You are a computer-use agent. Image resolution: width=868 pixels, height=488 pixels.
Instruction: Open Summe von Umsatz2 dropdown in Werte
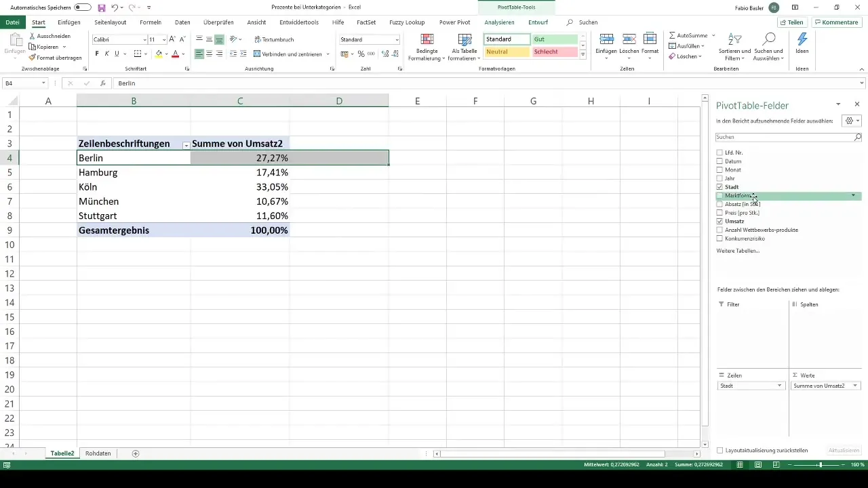855,386
